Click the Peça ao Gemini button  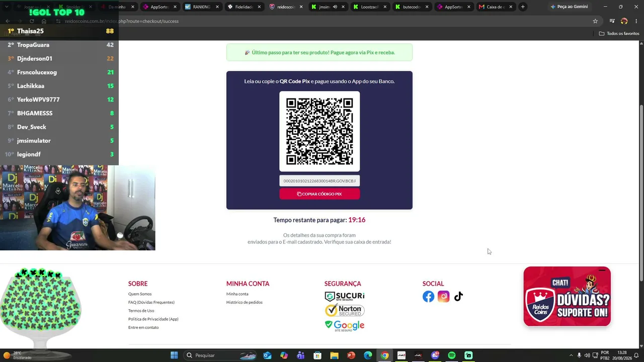coord(569,7)
